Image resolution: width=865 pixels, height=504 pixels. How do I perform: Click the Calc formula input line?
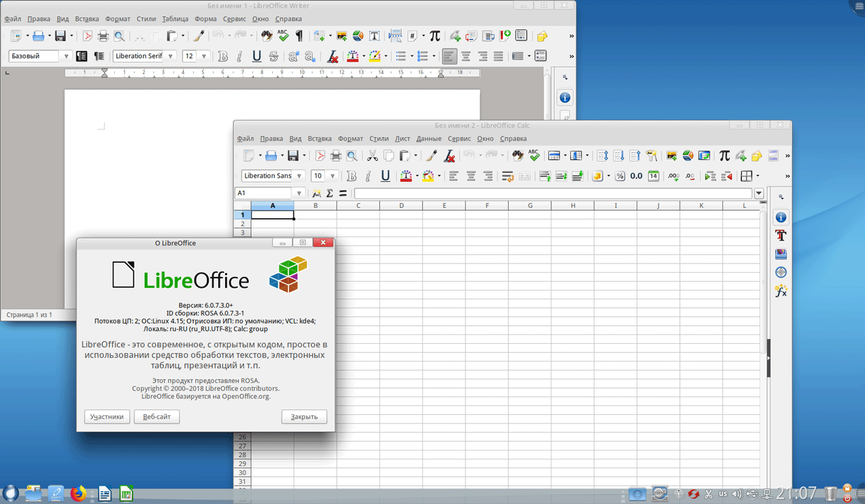pos(553,193)
